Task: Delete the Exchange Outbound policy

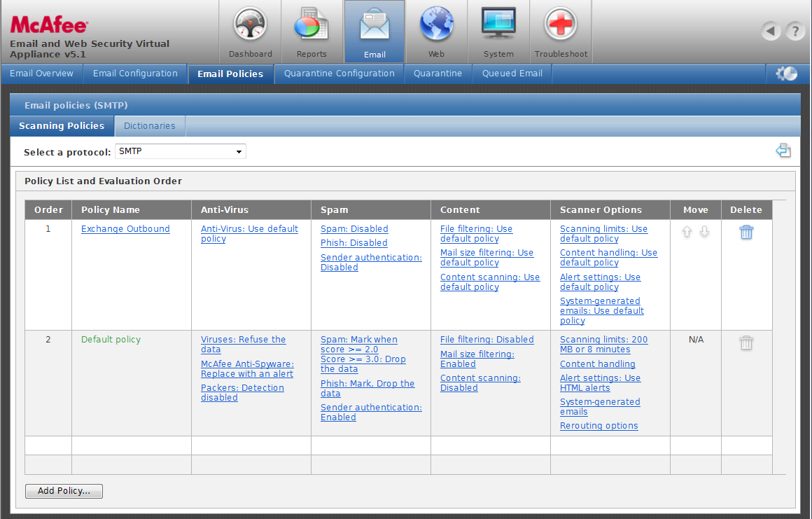Action: (746, 232)
